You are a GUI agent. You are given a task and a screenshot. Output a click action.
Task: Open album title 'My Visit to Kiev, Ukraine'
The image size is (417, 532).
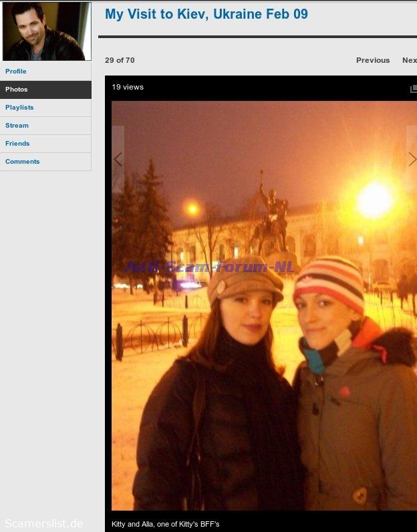coord(206,14)
